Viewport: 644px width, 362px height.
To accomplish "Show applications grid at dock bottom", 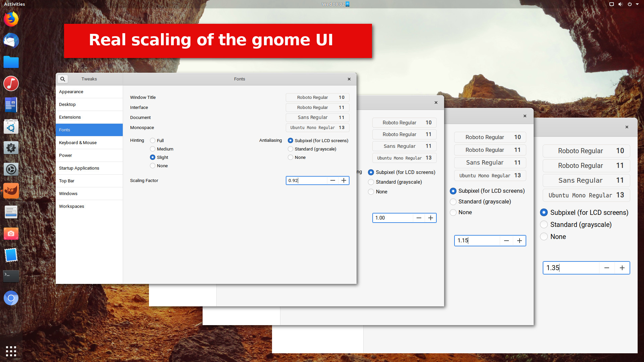I will (x=11, y=351).
